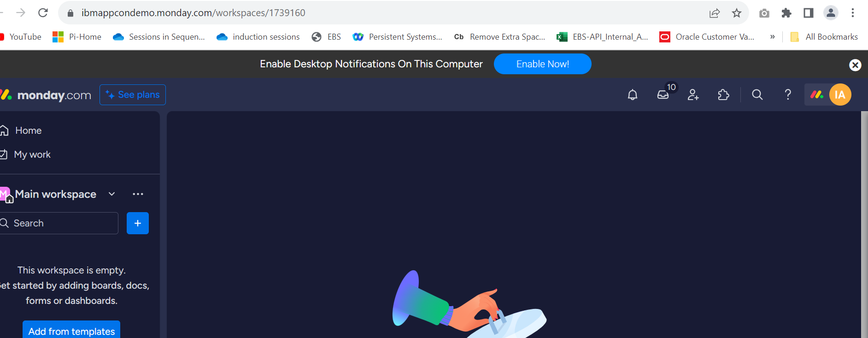Click the invite members icon
Screen dimensions: 868x338
point(693,95)
